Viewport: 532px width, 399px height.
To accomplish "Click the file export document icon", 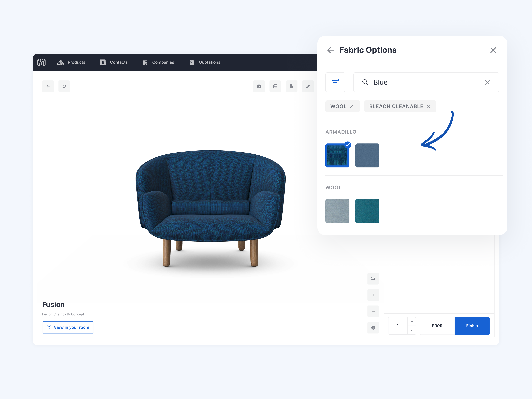I will (x=291, y=86).
